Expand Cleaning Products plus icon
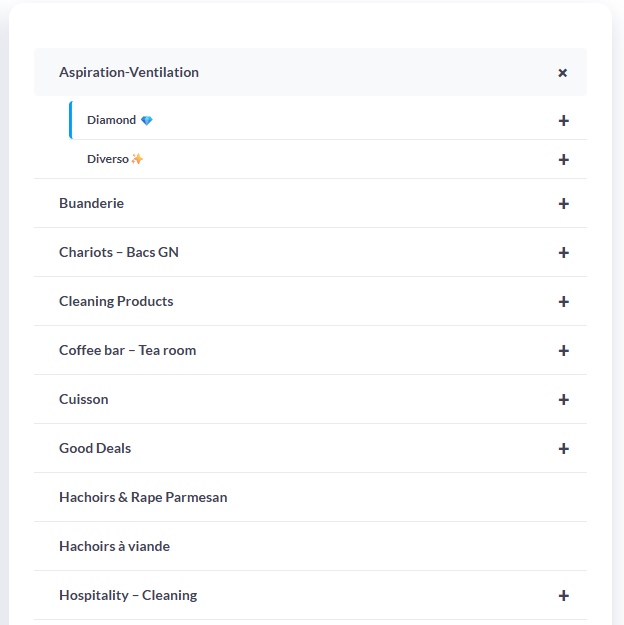The image size is (624, 625). [564, 302]
